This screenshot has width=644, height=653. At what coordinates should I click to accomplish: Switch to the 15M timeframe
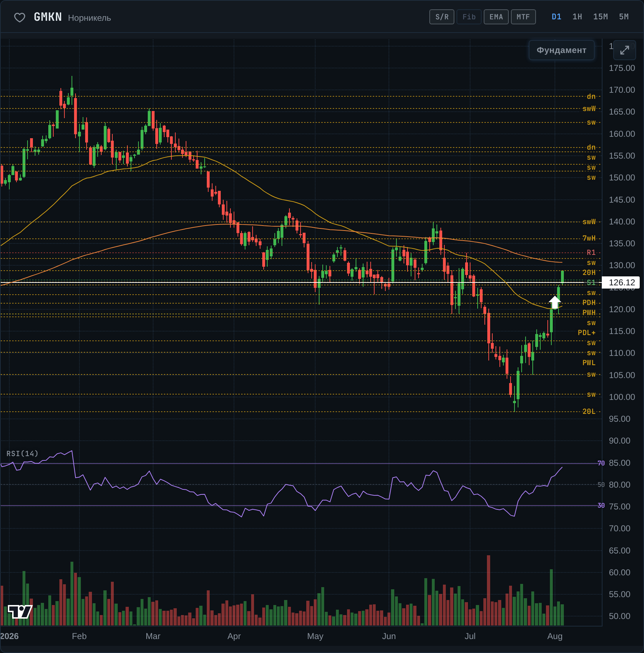click(601, 17)
